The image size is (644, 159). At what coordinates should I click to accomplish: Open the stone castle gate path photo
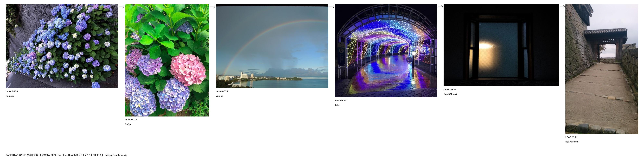(x=601, y=69)
